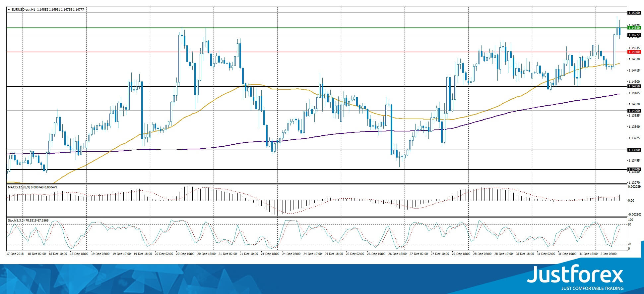
Task: Click the MACD scale value -0.002103
Action: click(x=635, y=215)
